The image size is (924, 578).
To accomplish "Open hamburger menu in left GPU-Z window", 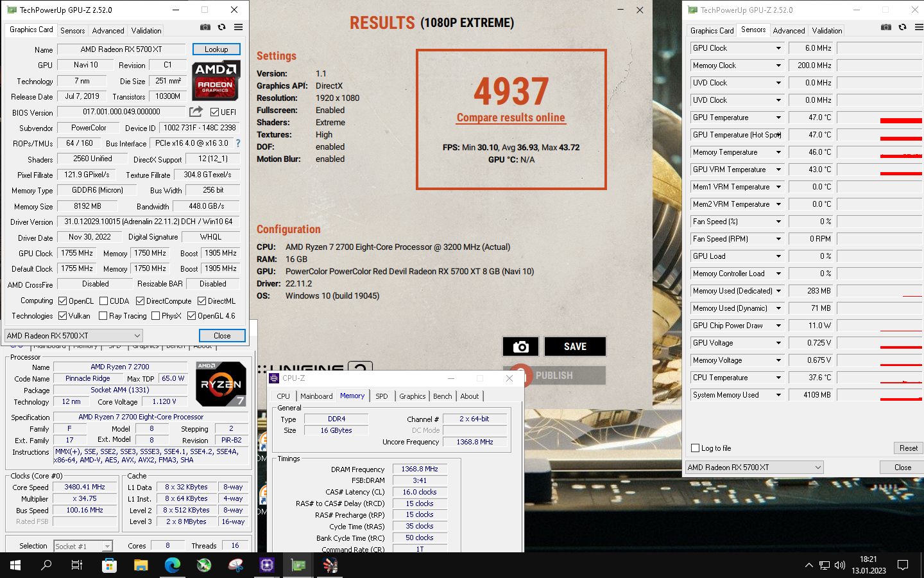I will click(x=238, y=27).
